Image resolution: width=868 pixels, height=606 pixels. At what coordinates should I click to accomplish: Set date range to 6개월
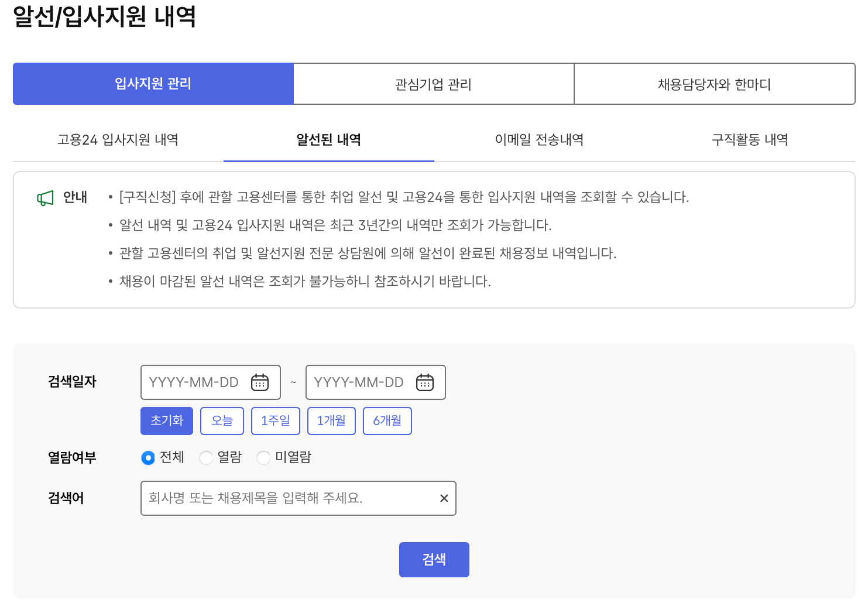387,420
